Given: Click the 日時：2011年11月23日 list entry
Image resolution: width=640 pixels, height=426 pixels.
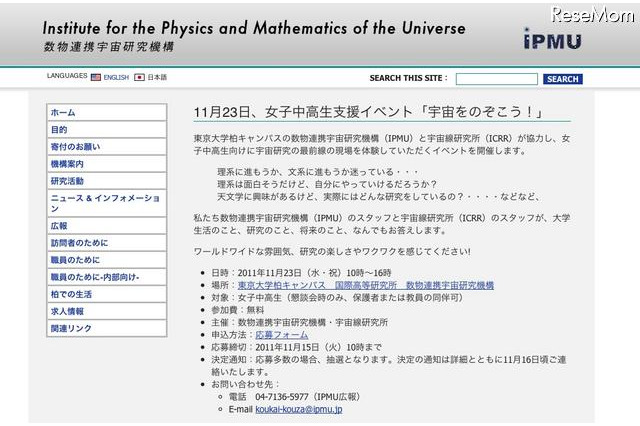Looking at the screenshot, I should 301,273.
